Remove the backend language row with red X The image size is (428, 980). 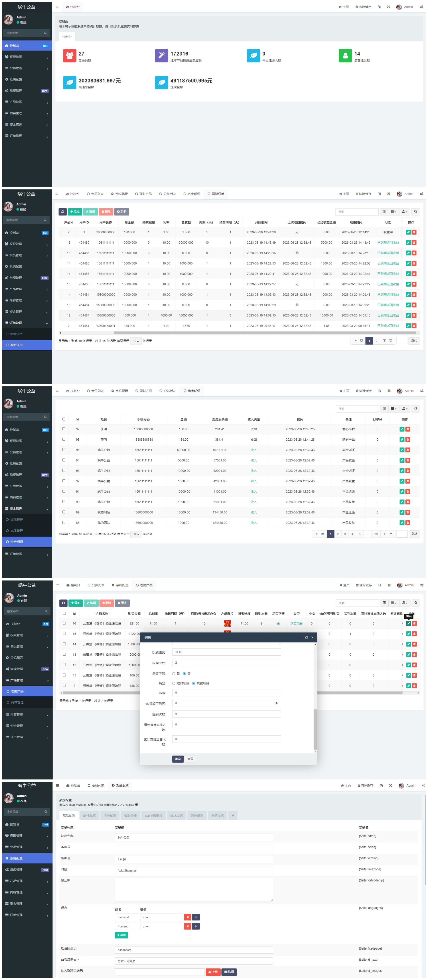[x=187, y=917]
